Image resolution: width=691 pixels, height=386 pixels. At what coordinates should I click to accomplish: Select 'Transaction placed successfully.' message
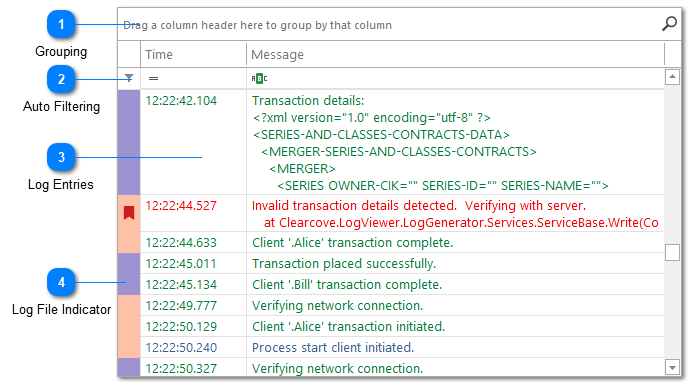click(x=344, y=264)
